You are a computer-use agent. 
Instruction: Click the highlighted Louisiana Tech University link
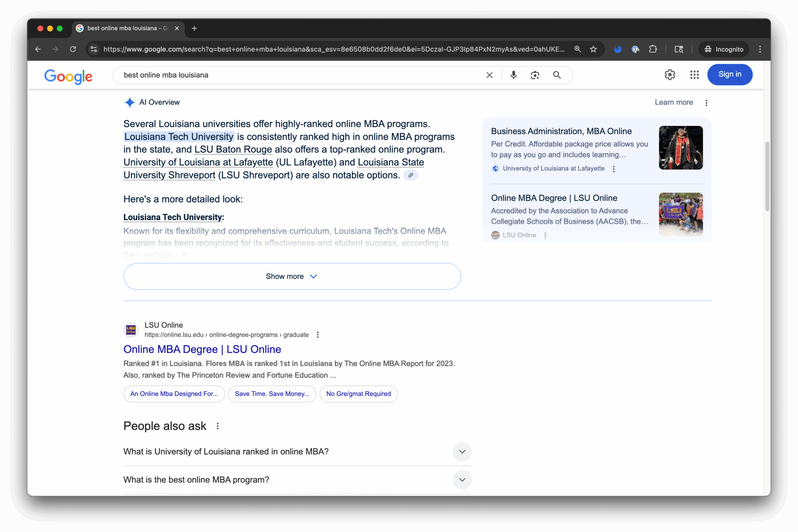click(179, 137)
